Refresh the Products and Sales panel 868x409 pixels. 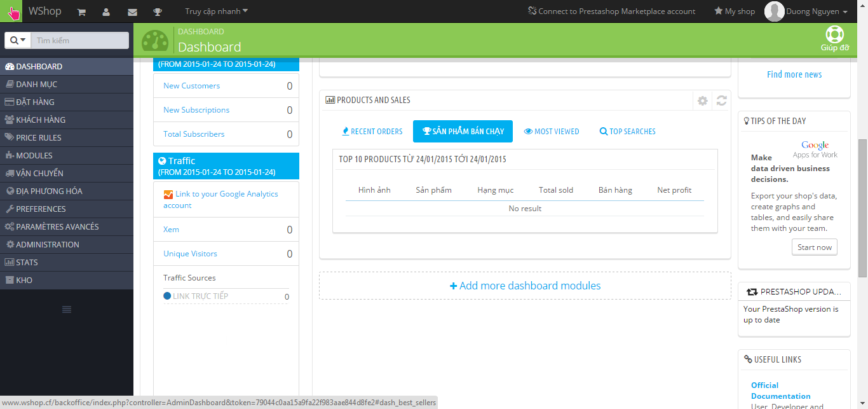point(721,101)
